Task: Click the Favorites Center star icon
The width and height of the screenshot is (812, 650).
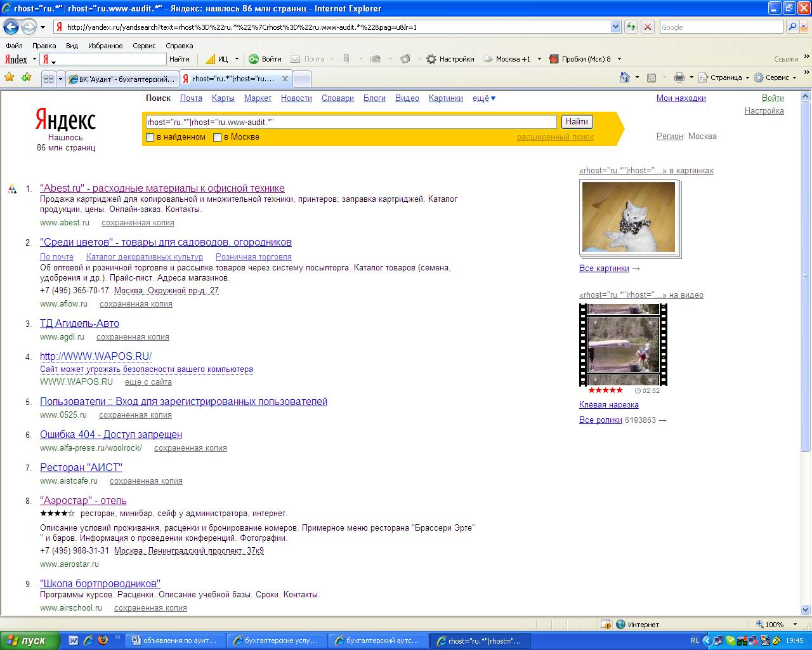Action: point(10,77)
